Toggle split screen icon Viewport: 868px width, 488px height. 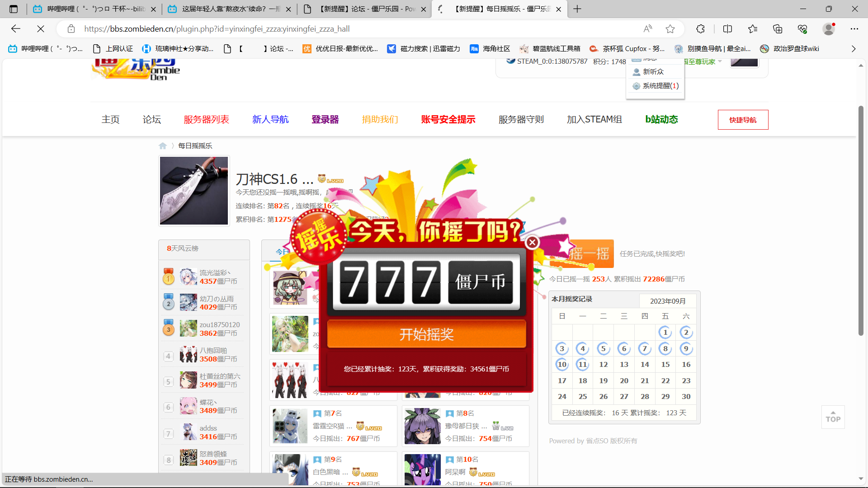click(727, 29)
